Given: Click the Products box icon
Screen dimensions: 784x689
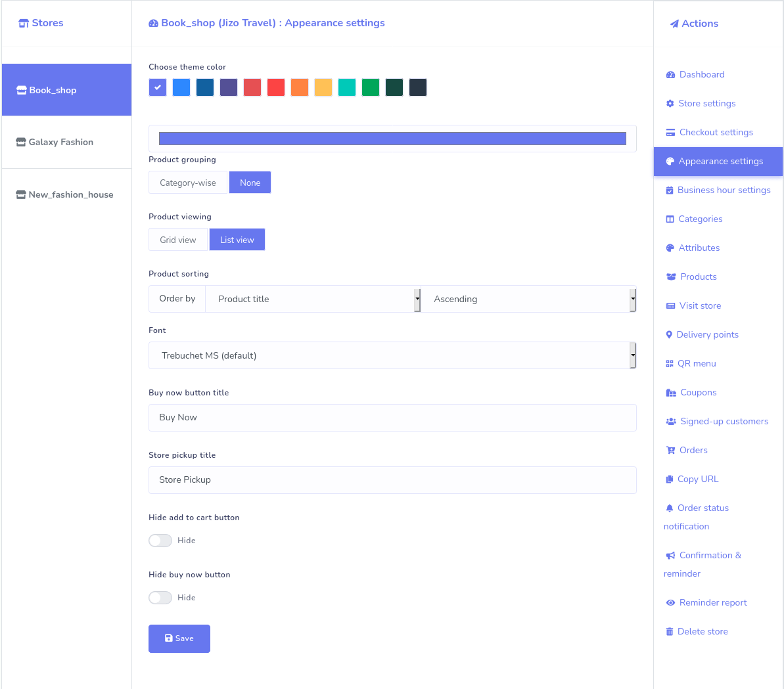Looking at the screenshot, I should (x=671, y=277).
